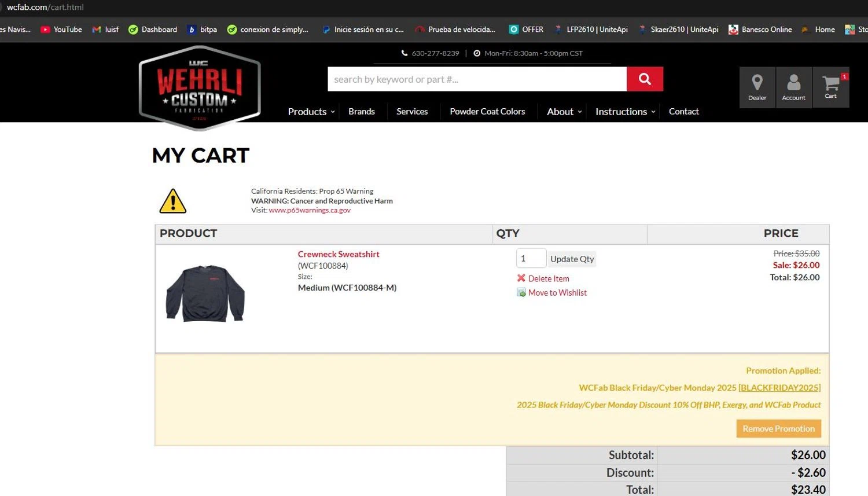Open the Account icon
This screenshot has height=496, width=868.
(x=794, y=87)
